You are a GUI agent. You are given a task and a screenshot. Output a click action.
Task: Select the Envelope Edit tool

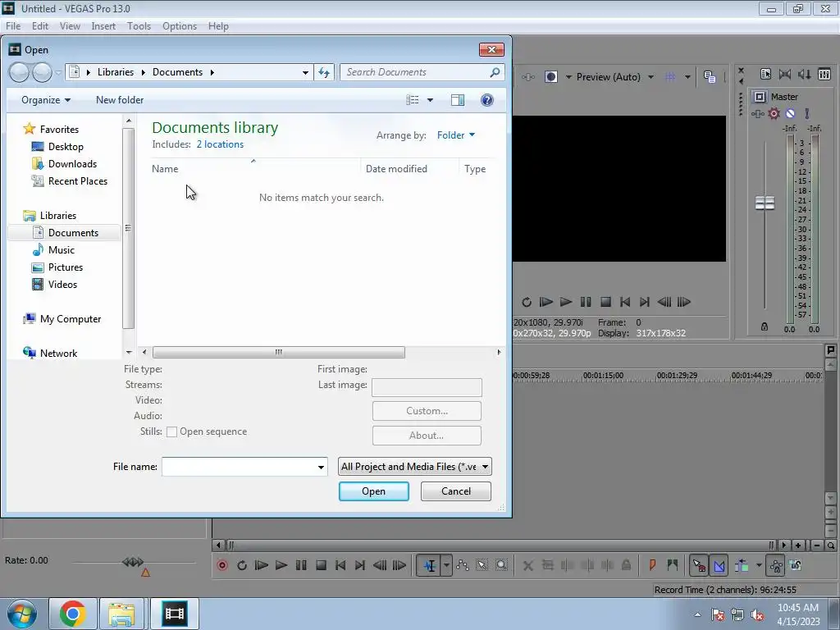[x=463, y=565]
